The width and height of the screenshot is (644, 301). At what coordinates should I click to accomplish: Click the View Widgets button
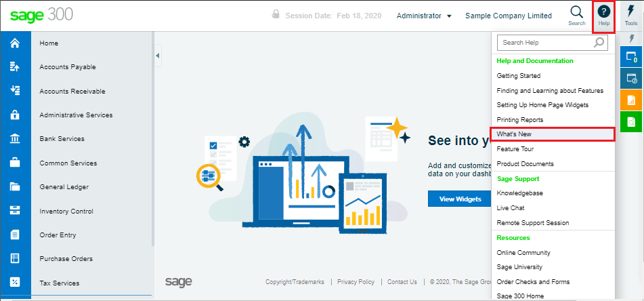[460, 199]
